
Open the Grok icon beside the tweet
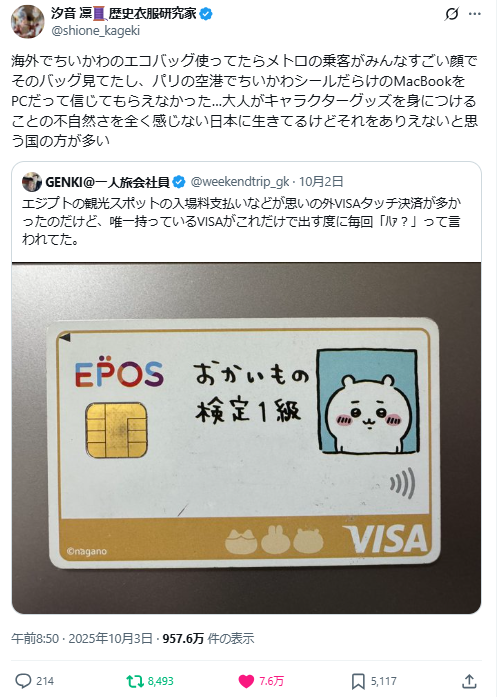click(451, 14)
